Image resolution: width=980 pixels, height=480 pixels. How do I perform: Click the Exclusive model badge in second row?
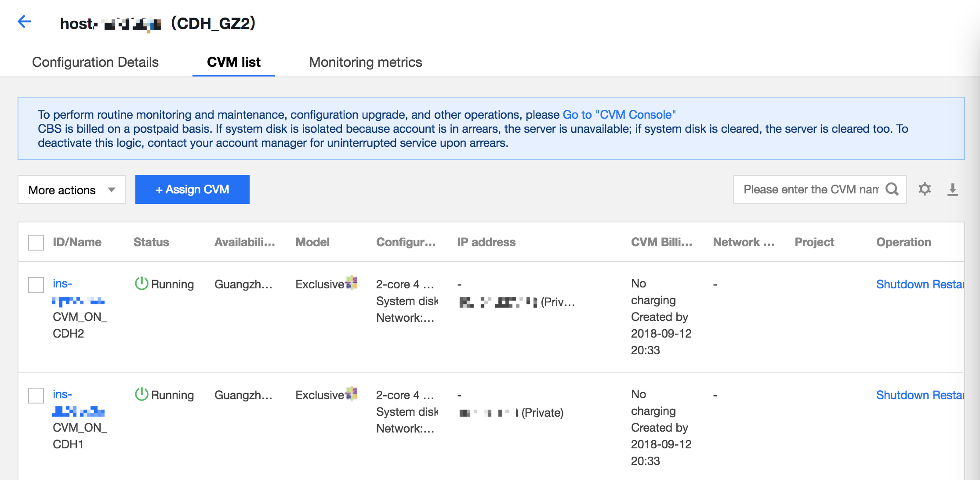[351, 393]
